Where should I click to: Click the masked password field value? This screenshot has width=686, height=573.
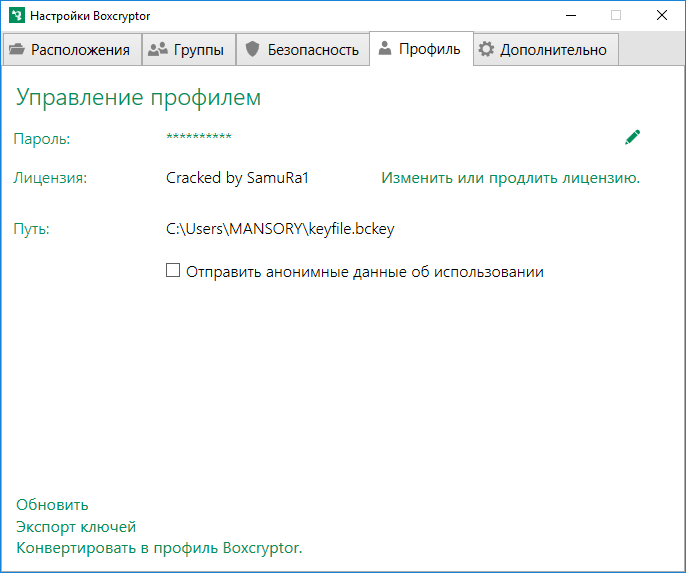(x=199, y=138)
